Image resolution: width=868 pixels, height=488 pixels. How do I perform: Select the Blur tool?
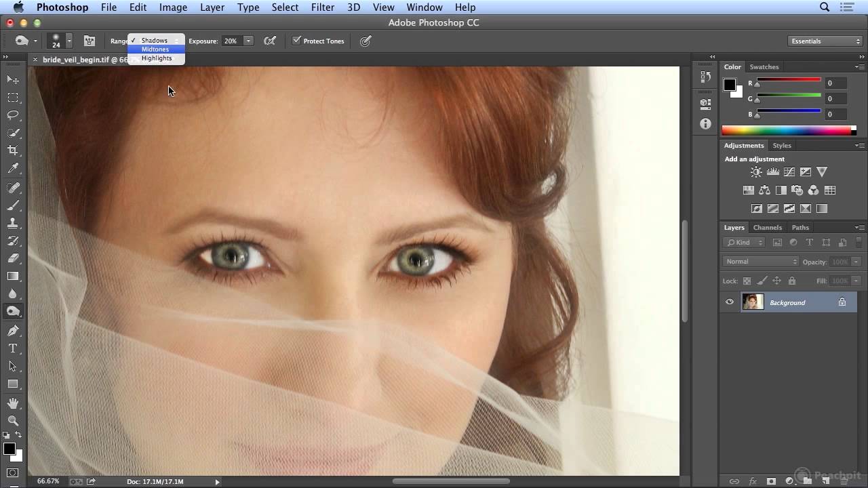pos(13,293)
